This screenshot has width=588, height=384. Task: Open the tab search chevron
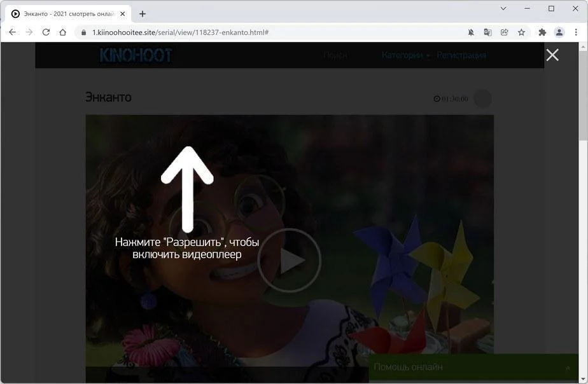click(503, 8)
